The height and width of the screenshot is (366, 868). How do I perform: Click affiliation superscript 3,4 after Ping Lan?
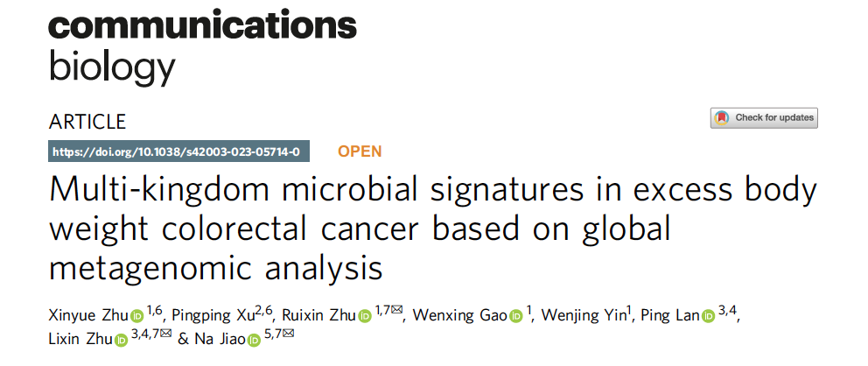coord(730,311)
